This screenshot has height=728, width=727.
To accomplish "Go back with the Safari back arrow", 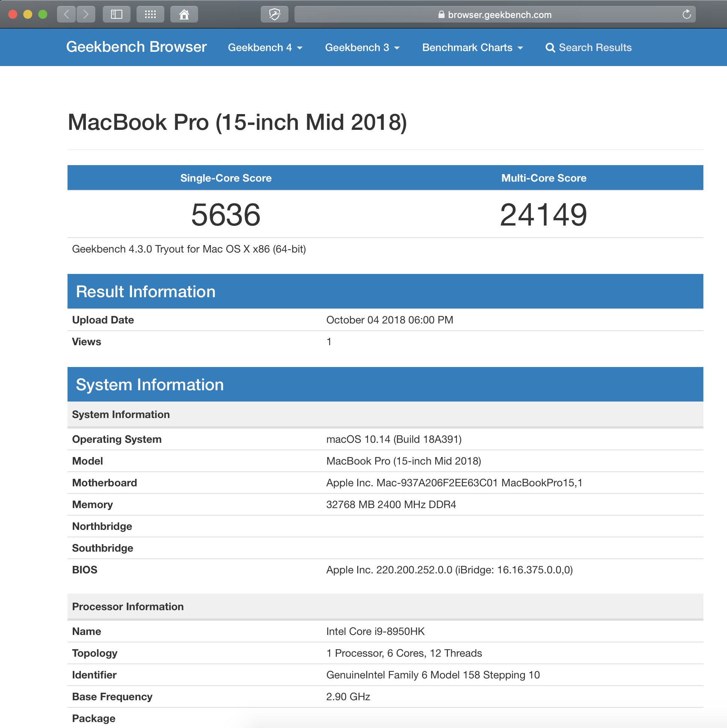I will (x=67, y=14).
